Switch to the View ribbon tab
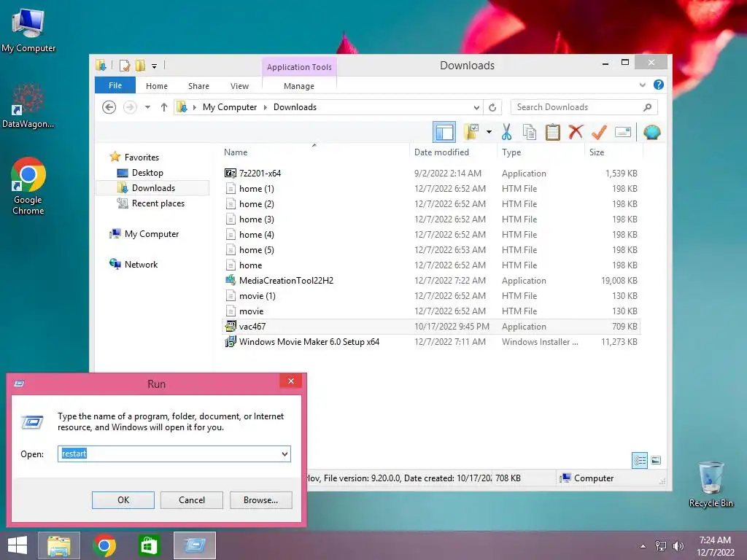 [x=239, y=86]
